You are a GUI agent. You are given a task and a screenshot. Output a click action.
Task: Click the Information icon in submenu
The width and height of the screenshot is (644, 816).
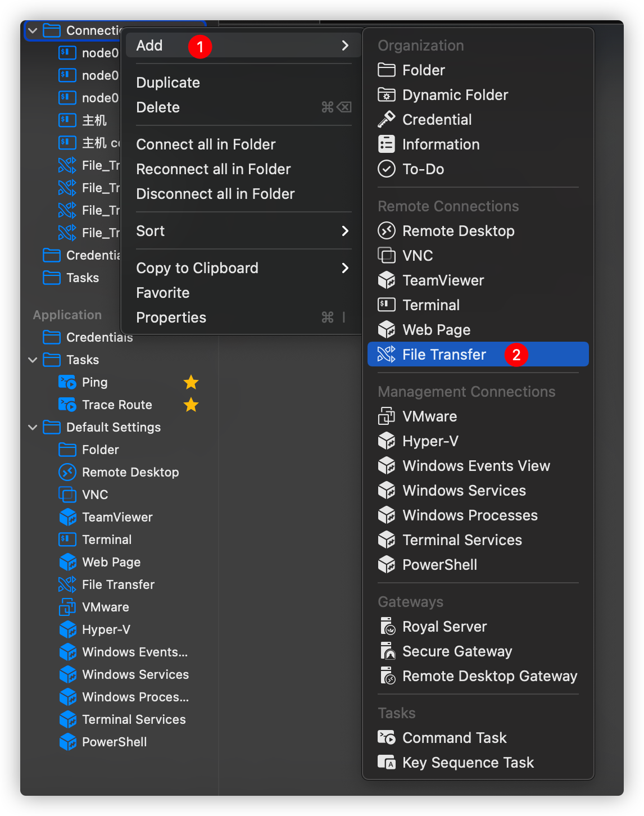click(x=387, y=144)
